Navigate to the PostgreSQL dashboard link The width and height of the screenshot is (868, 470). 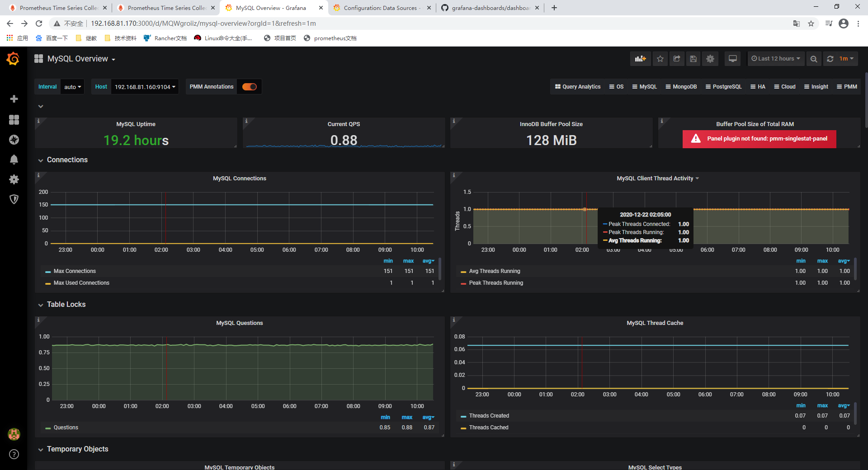(723, 86)
